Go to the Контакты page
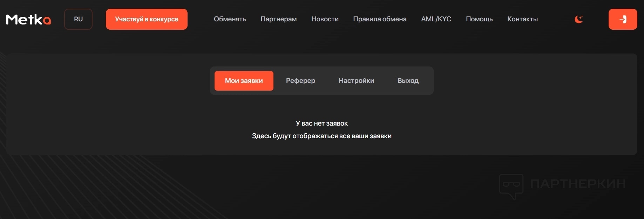This screenshot has width=644, height=219. 522,19
